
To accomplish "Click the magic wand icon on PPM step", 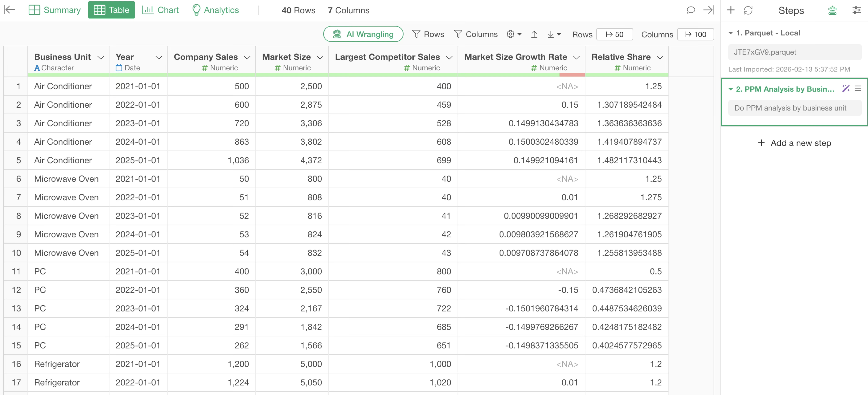I will 846,89.
